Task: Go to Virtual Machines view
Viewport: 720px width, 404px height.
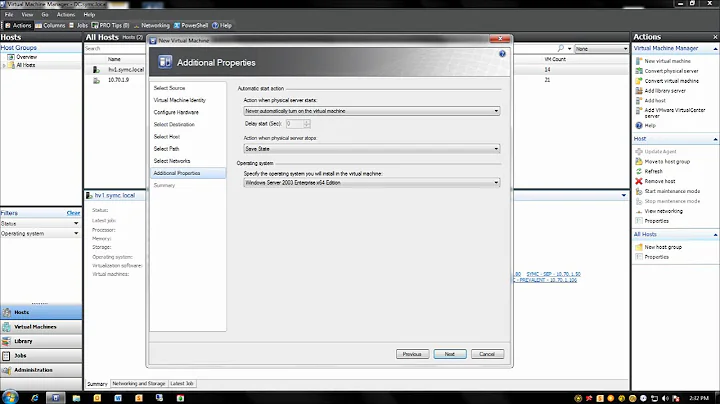Action: tap(41, 326)
